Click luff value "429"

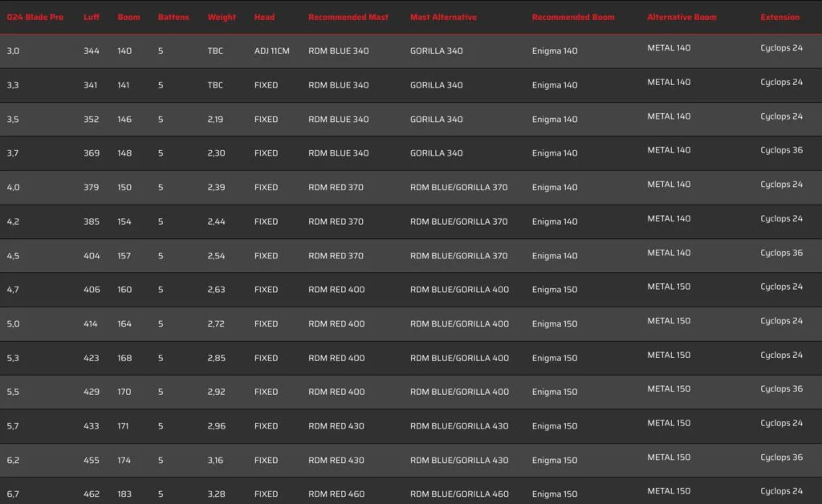click(x=92, y=392)
